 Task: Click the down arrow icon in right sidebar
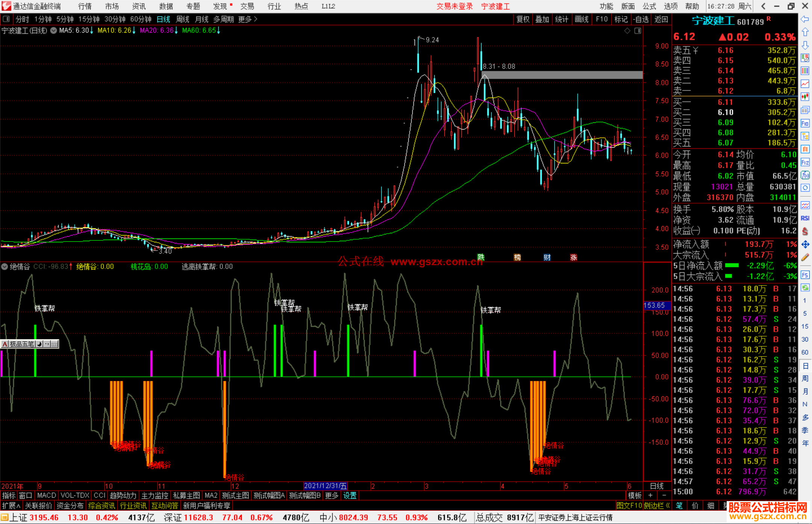(x=805, y=45)
